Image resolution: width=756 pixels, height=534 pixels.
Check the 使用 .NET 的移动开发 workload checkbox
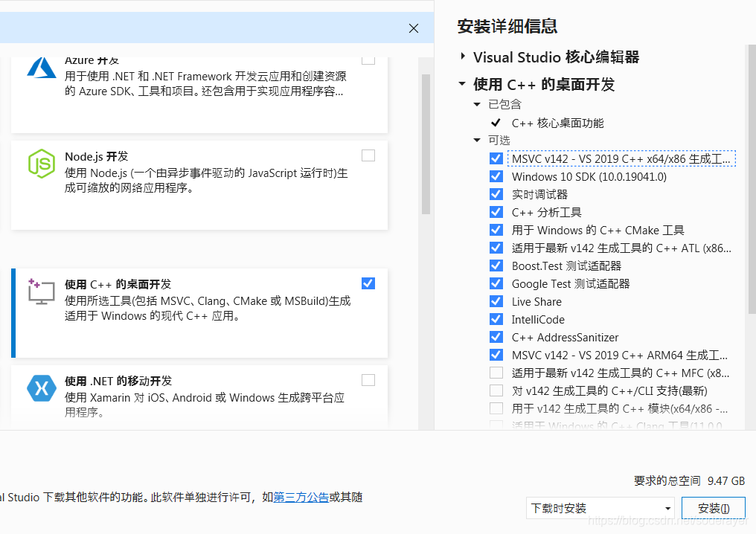368,380
